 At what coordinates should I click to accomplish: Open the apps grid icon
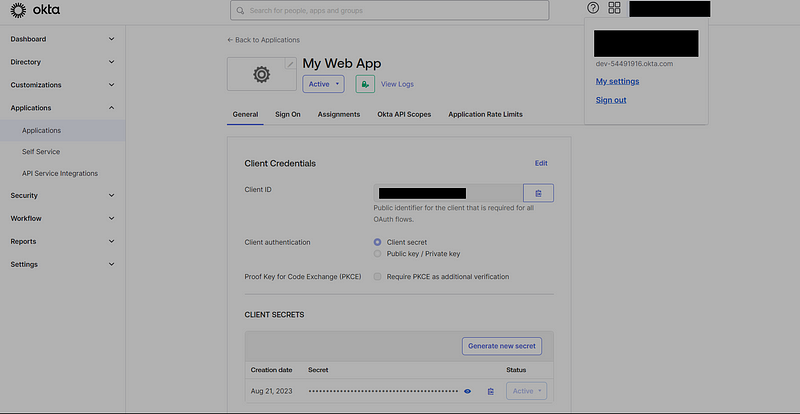coord(614,8)
